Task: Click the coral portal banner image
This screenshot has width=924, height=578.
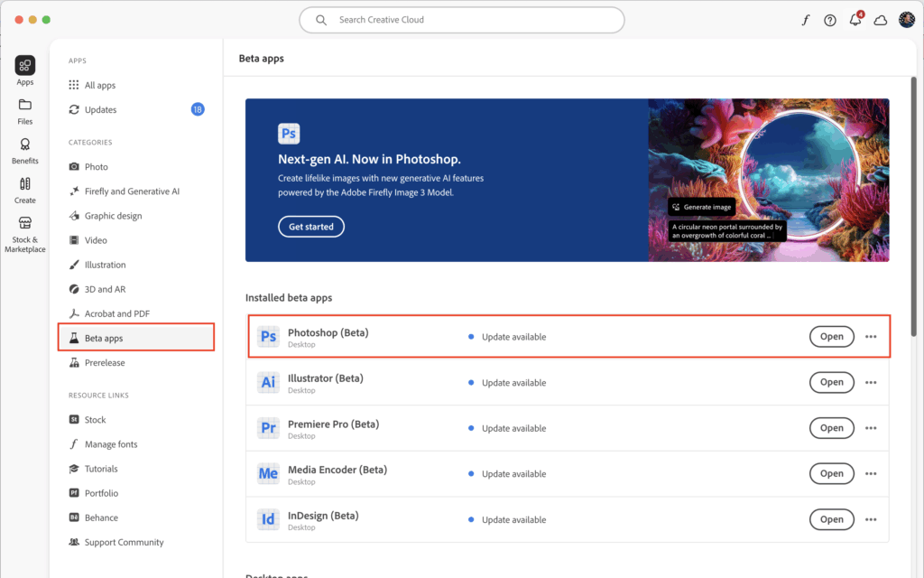Action: pos(769,180)
